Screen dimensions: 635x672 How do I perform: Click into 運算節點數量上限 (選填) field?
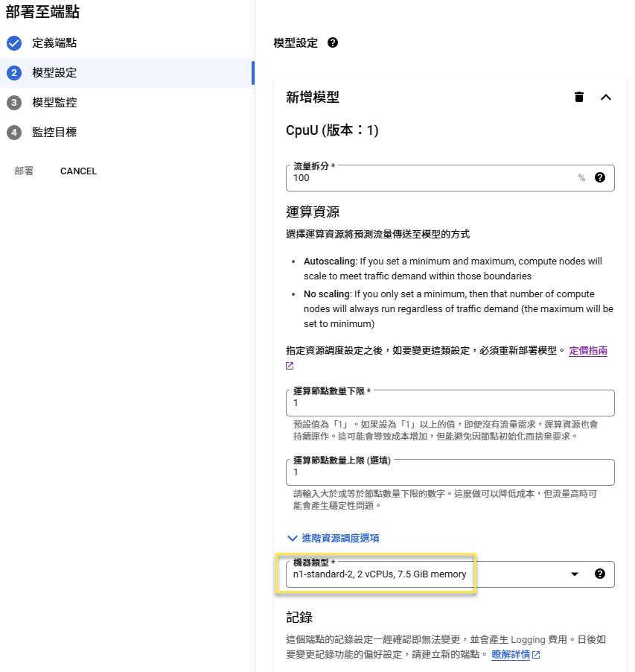[x=450, y=472]
